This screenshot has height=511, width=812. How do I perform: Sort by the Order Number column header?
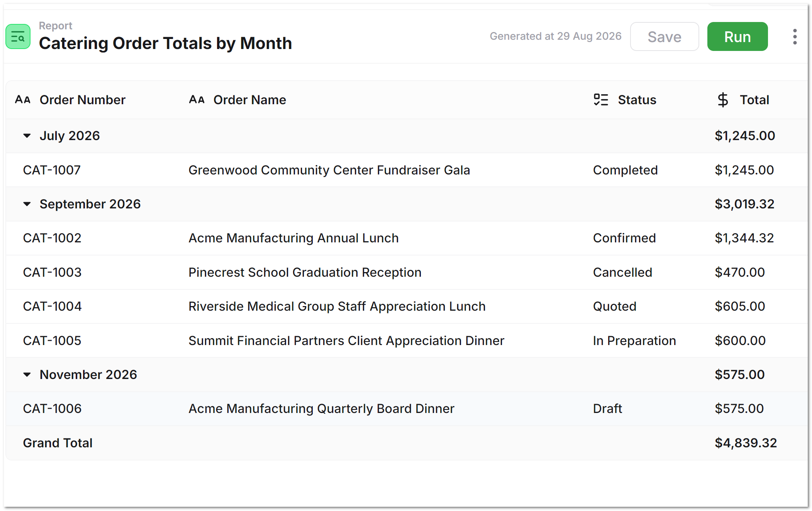tap(82, 100)
